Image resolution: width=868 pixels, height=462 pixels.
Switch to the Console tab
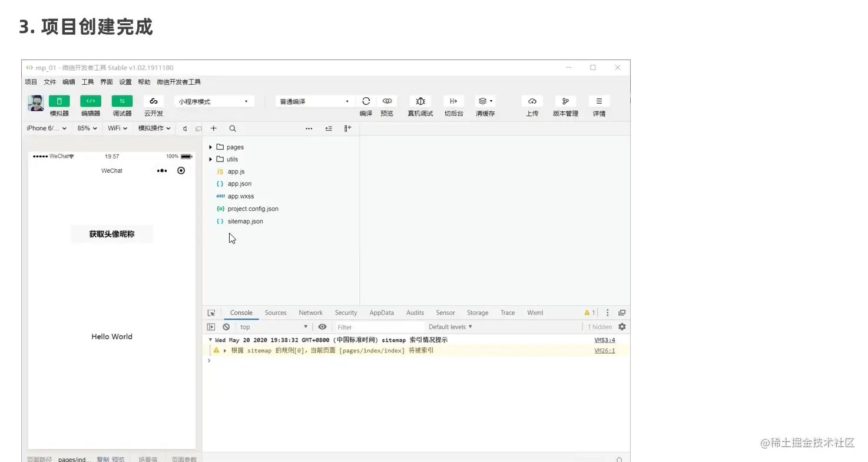pos(241,313)
